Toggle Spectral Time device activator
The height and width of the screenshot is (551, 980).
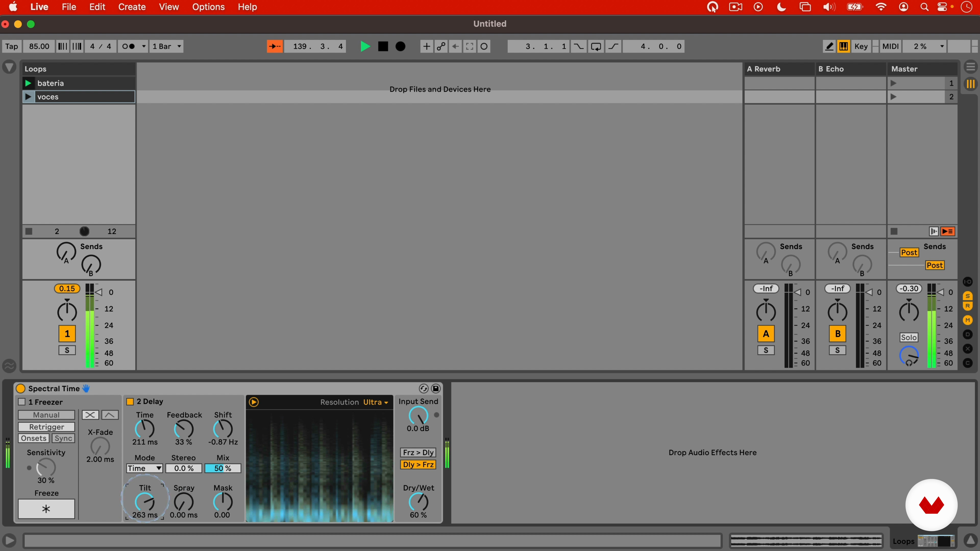(20, 388)
